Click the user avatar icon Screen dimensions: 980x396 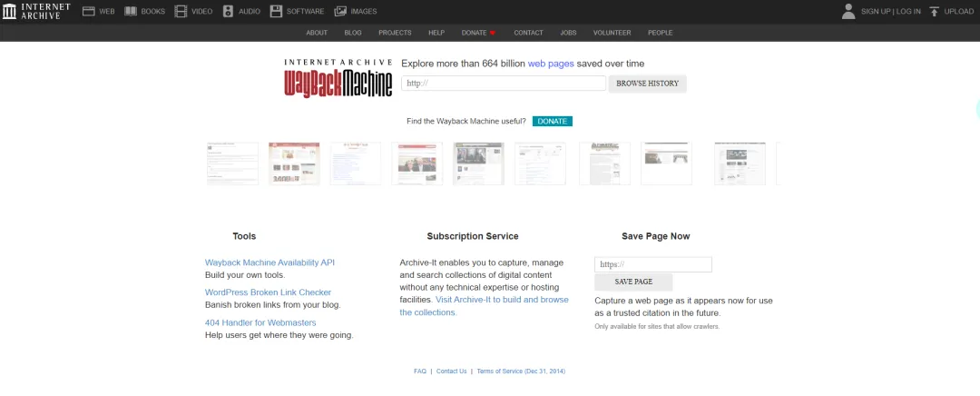848,11
